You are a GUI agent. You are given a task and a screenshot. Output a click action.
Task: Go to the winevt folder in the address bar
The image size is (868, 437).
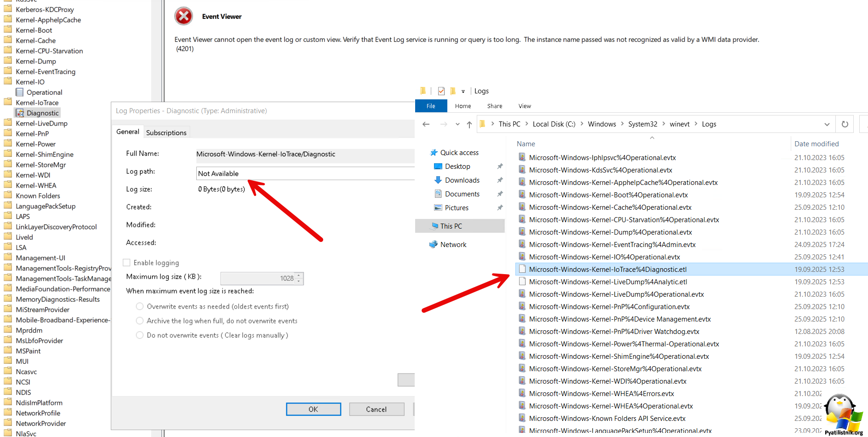pyautogui.click(x=680, y=124)
